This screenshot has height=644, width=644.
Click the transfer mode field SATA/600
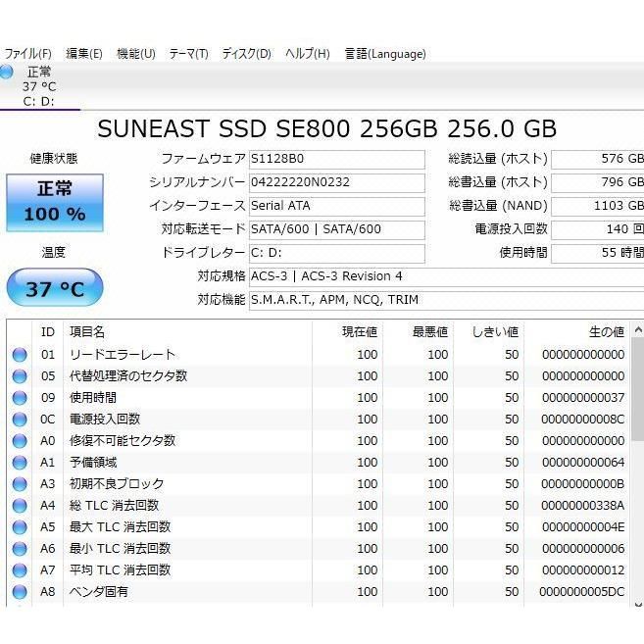[337, 229]
